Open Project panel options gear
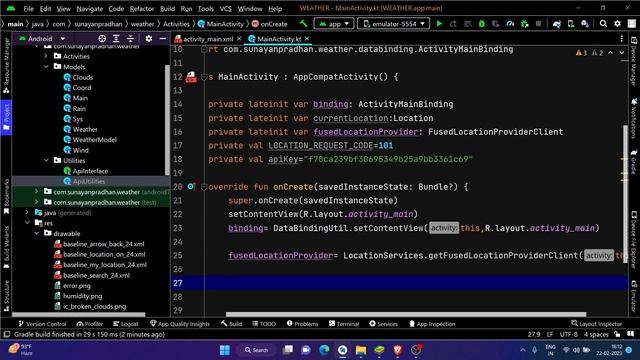Image resolution: width=640 pixels, height=360 pixels. click(149, 38)
